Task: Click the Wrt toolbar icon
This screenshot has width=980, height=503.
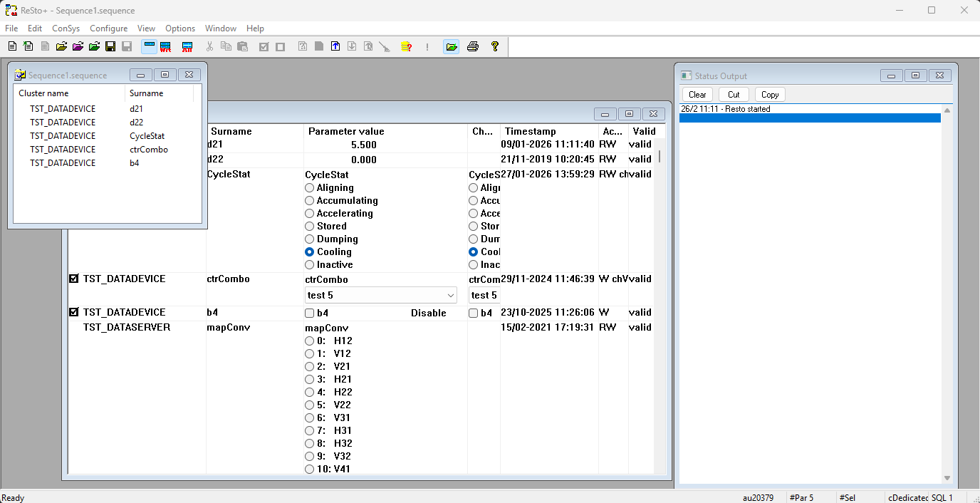Action: coord(165,47)
